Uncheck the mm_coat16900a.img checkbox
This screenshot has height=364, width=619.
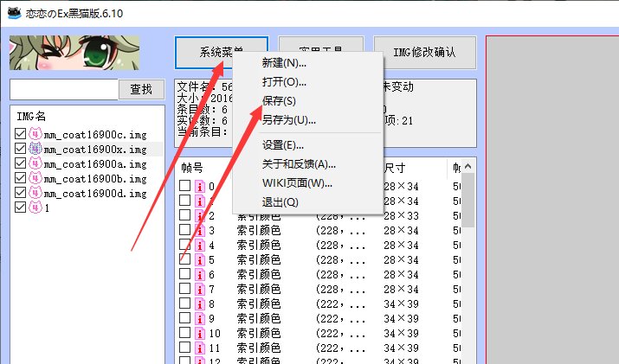pyautogui.click(x=21, y=163)
